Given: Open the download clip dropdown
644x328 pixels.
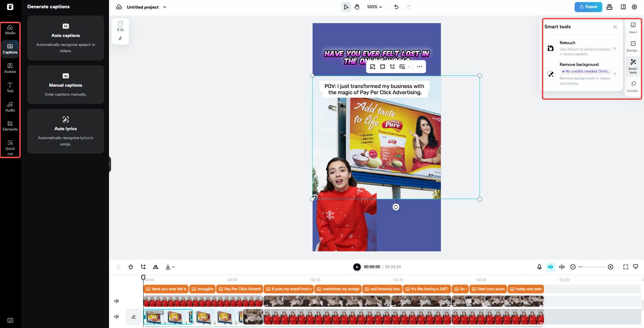Looking at the screenshot, I should pos(170,267).
